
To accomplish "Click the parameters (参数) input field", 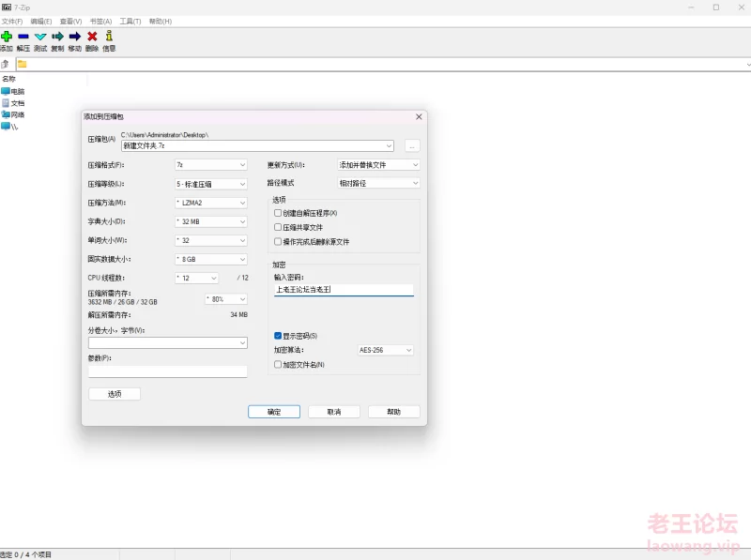I will pyautogui.click(x=168, y=371).
